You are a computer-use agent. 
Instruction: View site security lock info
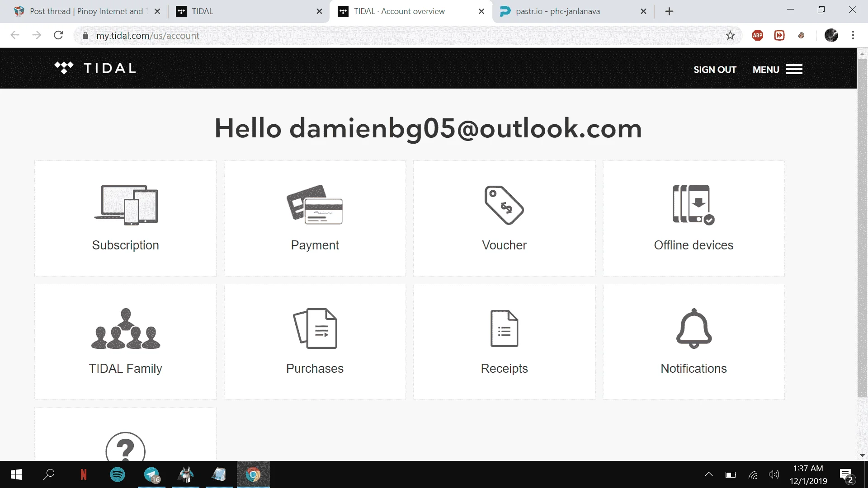(x=85, y=36)
